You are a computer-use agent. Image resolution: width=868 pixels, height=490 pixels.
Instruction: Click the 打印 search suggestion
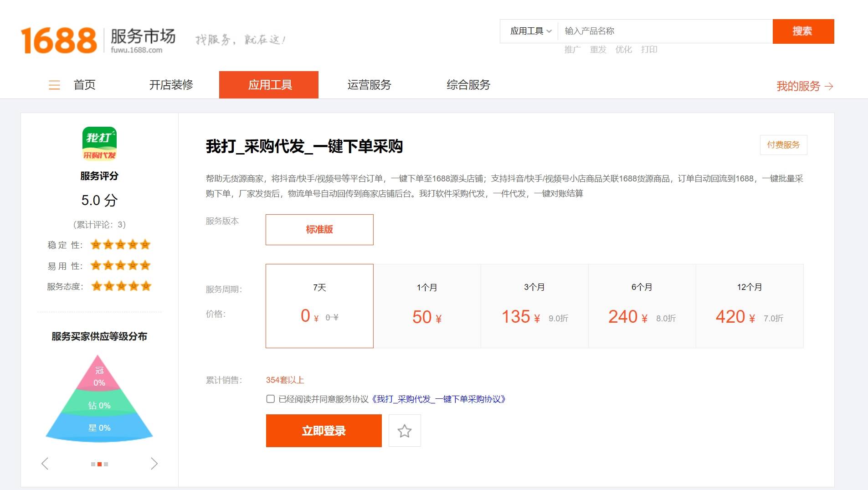point(649,50)
